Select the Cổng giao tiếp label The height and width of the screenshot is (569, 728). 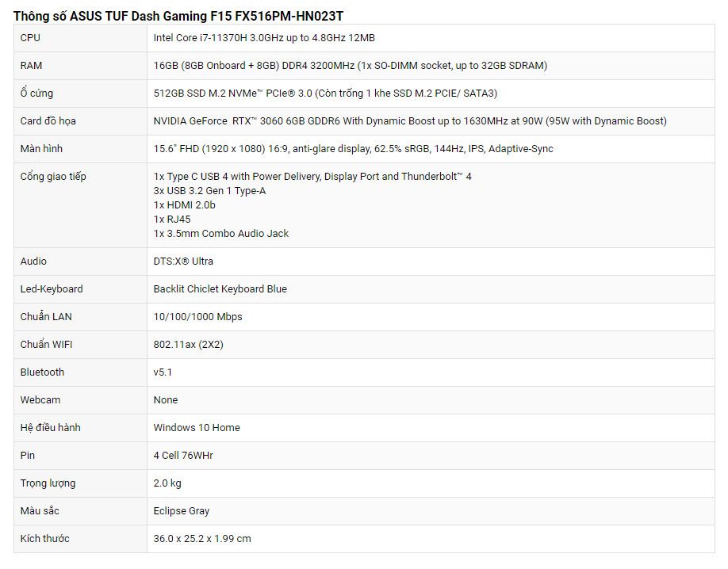click(x=53, y=177)
